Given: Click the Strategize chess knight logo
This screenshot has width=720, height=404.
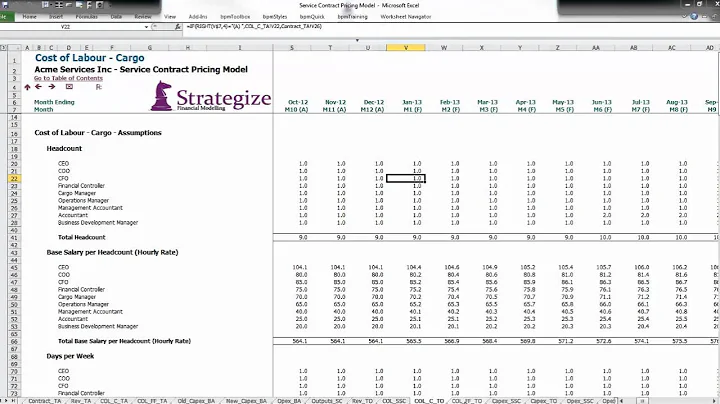Looking at the screenshot, I should coord(161,96).
